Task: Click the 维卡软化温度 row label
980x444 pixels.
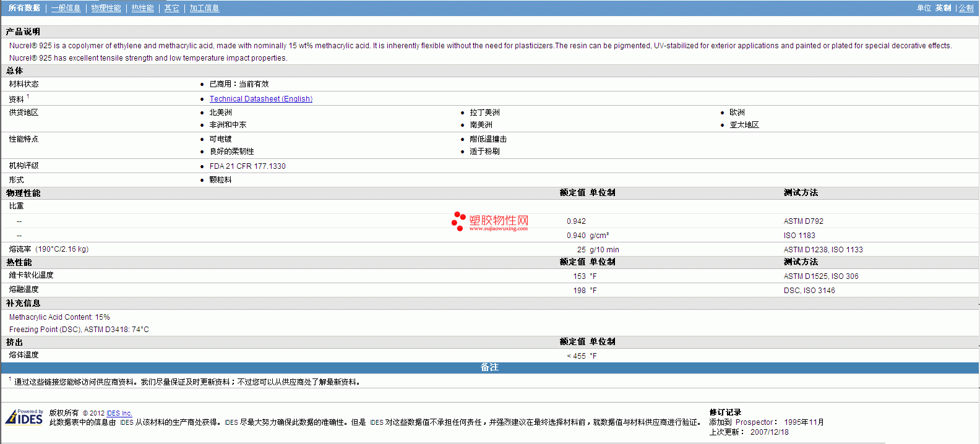Action: click(32, 275)
